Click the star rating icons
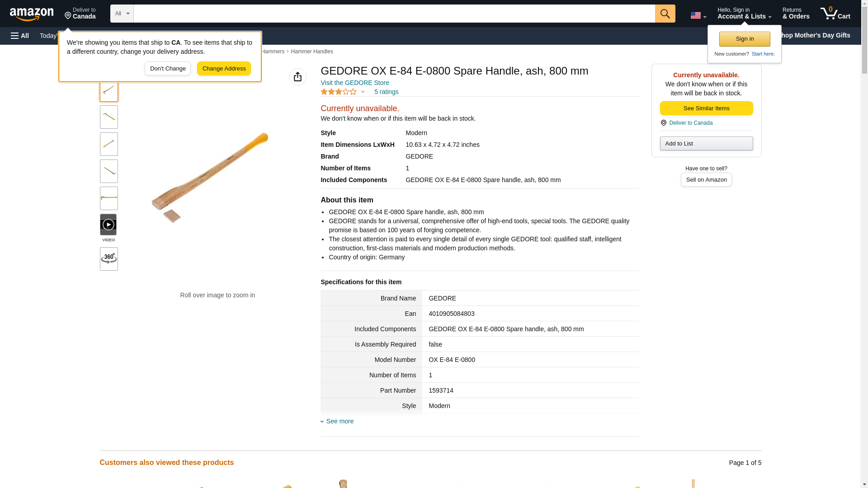Screen dimensions: 868x488 338,92
